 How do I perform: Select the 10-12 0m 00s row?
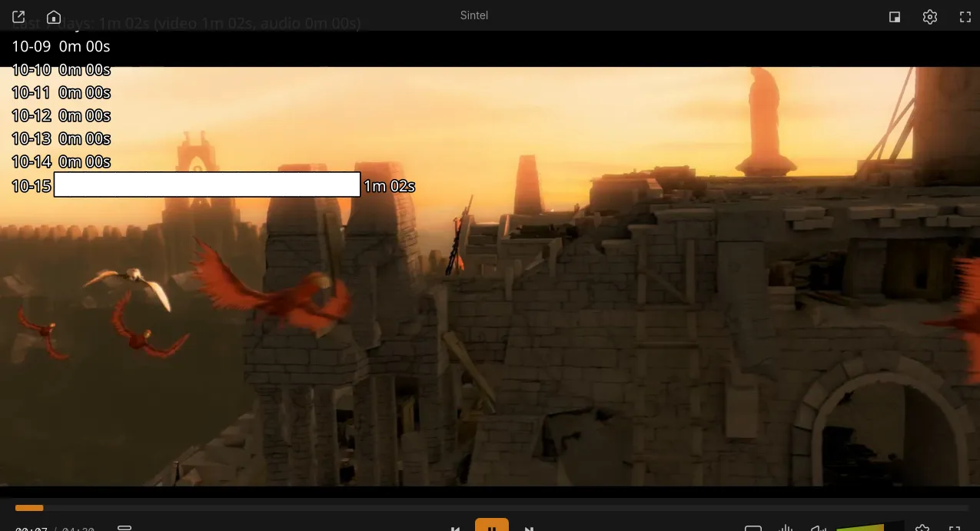pos(61,116)
